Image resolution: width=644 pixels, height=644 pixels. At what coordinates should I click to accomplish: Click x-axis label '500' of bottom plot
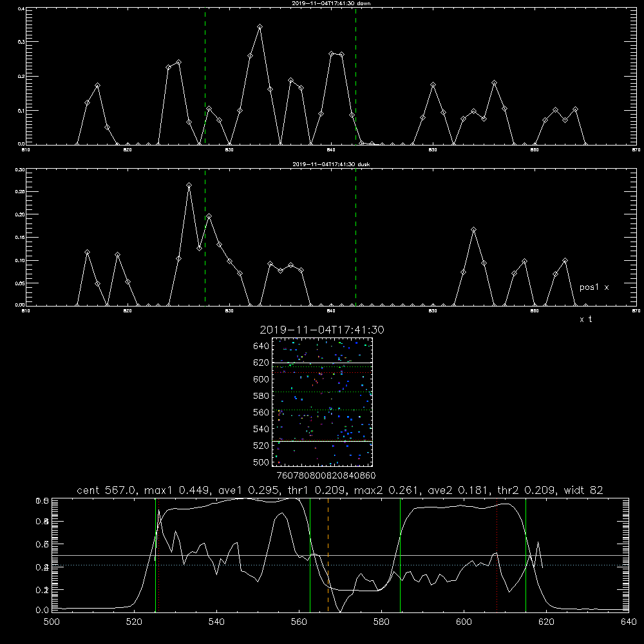point(52,622)
